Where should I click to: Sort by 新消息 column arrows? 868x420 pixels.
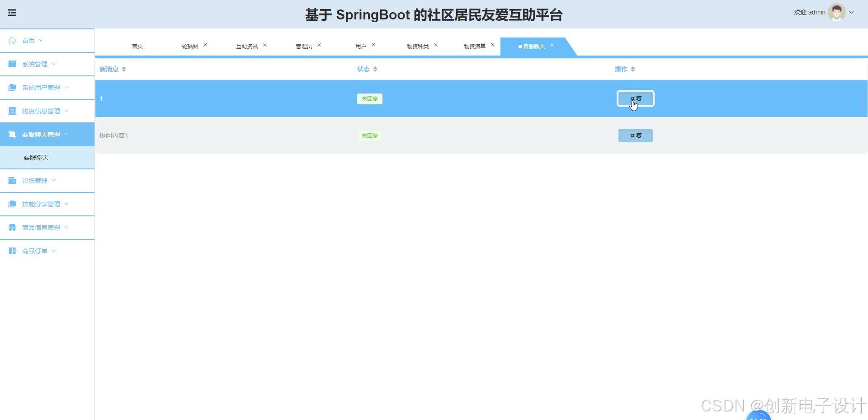pyautogui.click(x=124, y=69)
